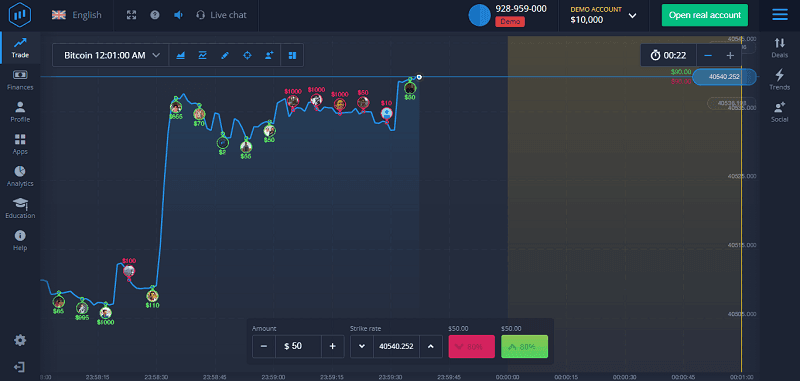Click the account ID 928-959-000
The width and height of the screenshot is (800, 381).
click(x=521, y=9)
